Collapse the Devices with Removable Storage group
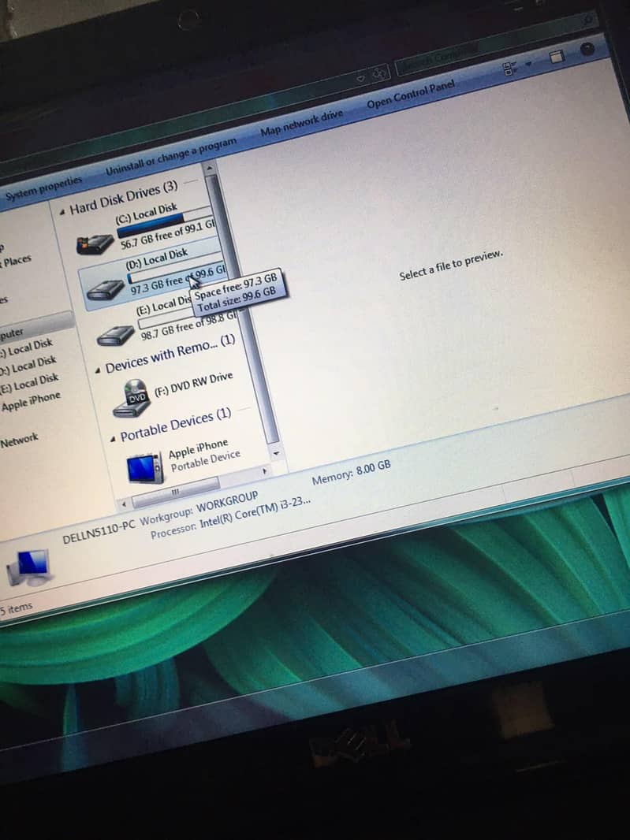Image resolution: width=630 pixels, height=840 pixels. [x=98, y=370]
